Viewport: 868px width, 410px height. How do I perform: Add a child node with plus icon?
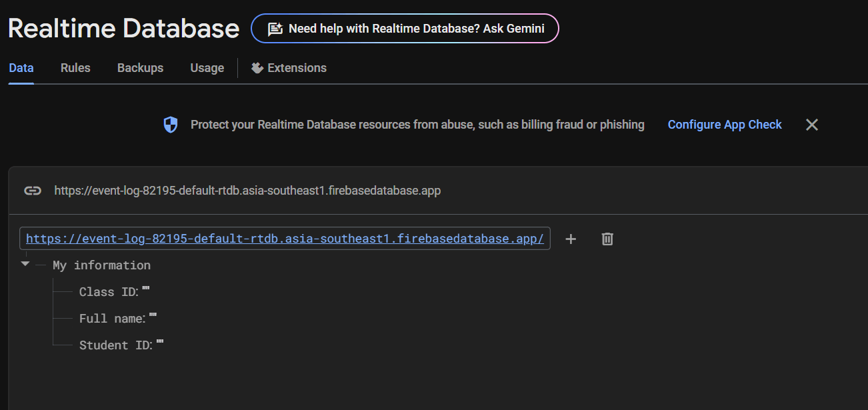pos(571,239)
